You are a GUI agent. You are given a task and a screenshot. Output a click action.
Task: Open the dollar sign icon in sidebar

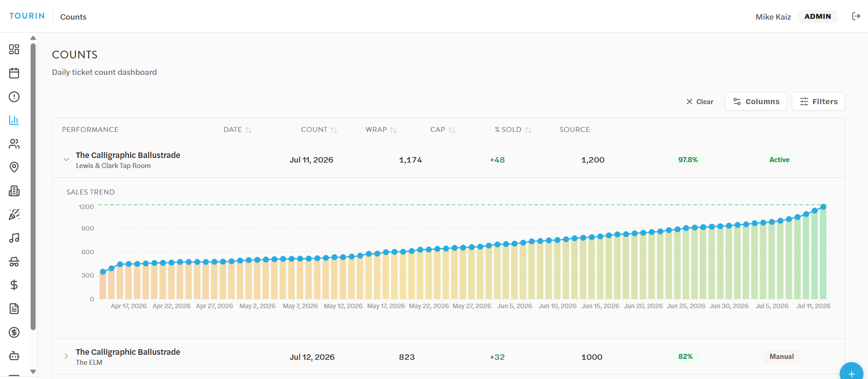(x=14, y=285)
